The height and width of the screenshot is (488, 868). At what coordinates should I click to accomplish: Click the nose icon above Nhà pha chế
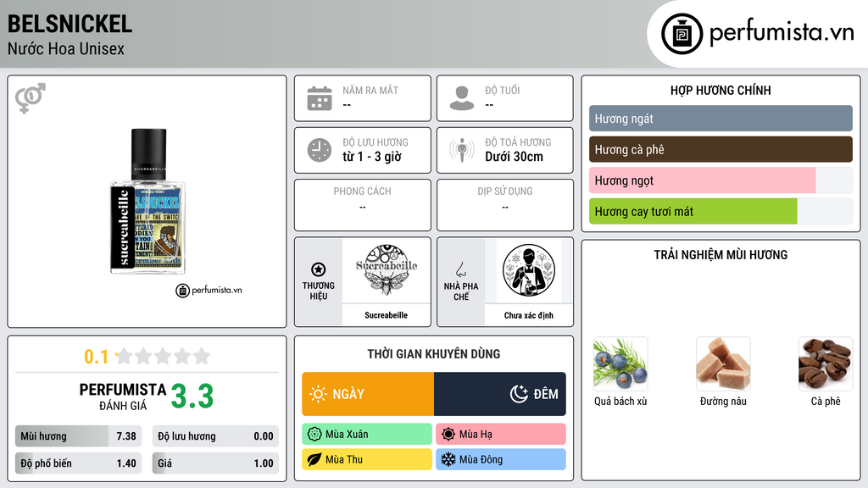point(460,269)
